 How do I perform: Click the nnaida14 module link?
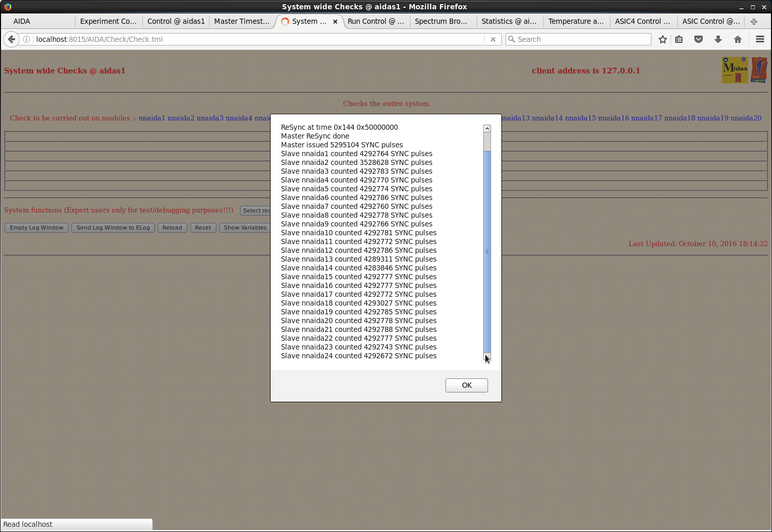tap(547, 118)
